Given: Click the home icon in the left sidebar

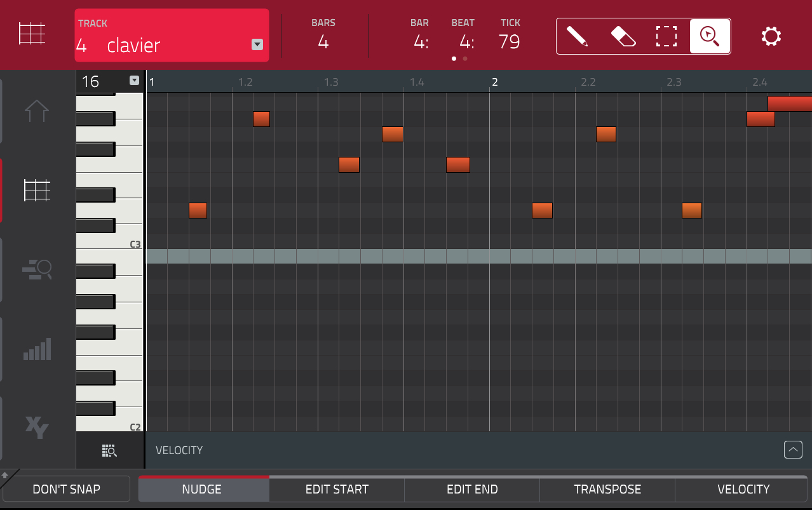Looking at the screenshot, I should [x=36, y=111].
